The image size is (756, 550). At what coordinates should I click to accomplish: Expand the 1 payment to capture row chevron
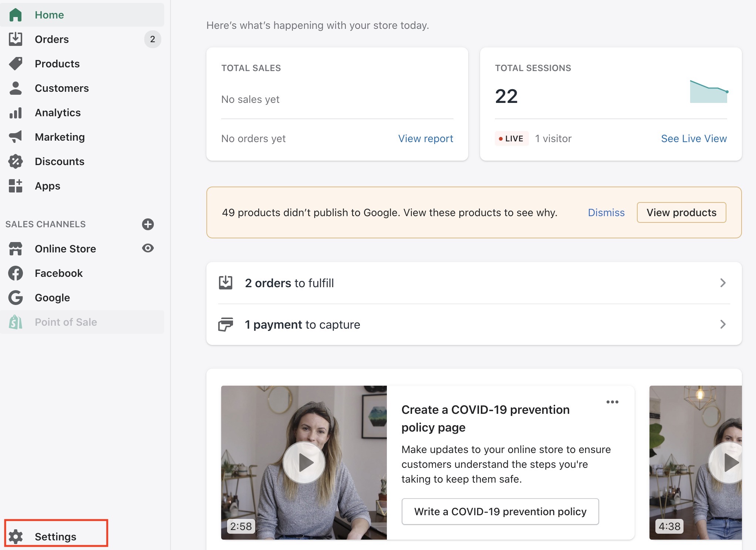point(723,324)
